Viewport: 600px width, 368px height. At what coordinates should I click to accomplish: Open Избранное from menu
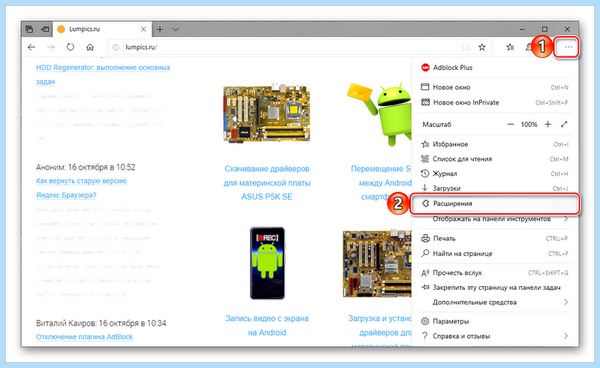tap(495, 144)
